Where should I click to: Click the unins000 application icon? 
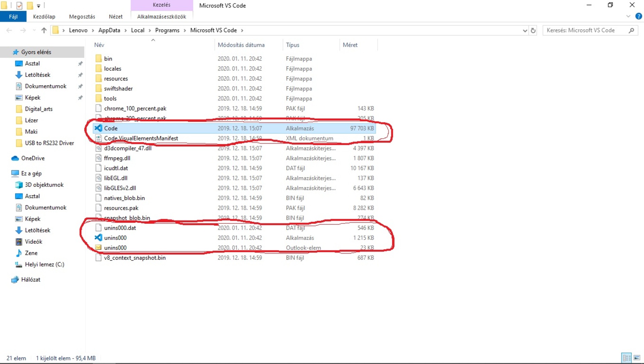[98, 238]
